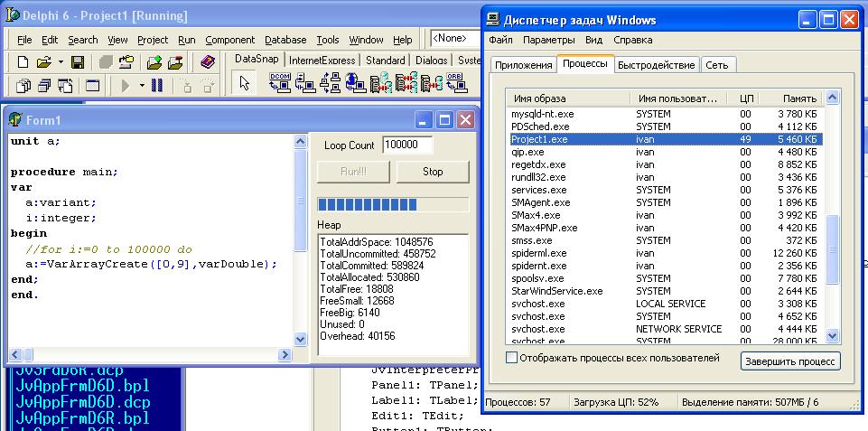
Task: Pick the ORB CORBA connection component icon
Action: 457,83
